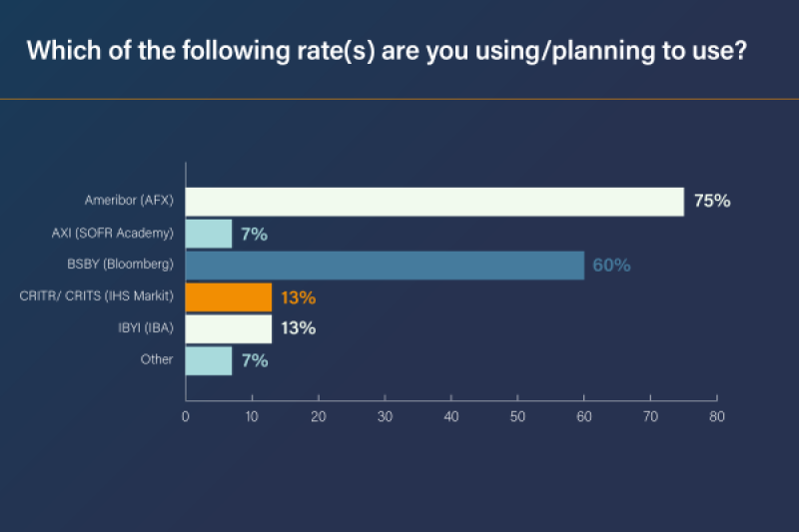Click the CRITR/ CRITS (IHS Markit) label

click(x=97, y=296)
